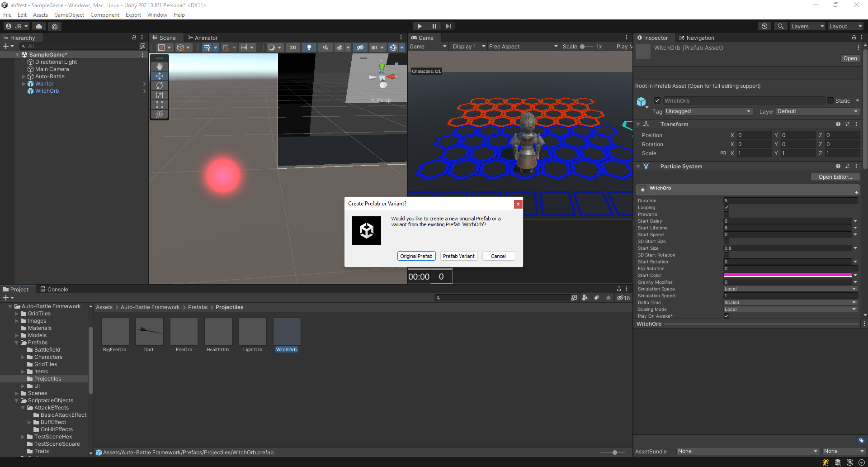Collapse the Transform component foldout
Viewport: 868px width, 467px height.
[x=638, y=124]
